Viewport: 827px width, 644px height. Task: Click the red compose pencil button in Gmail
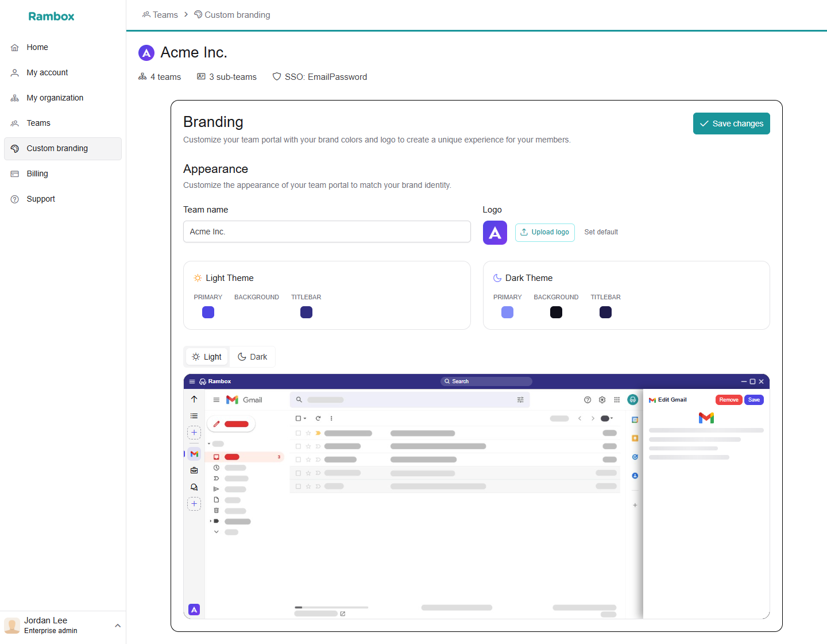pyautogui.click(x=231, y=424)
